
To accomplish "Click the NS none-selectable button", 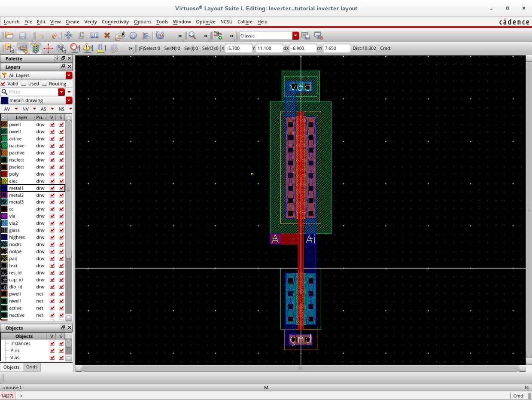I will 61,109.
